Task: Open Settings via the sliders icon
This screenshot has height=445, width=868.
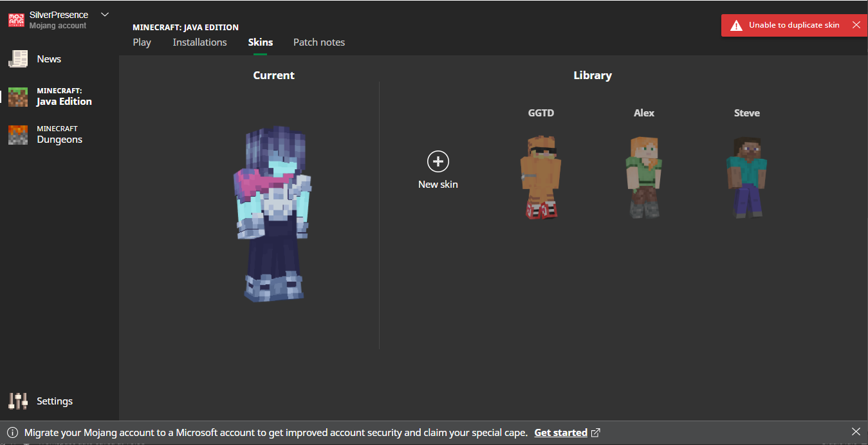Action: (x=18, y=401)
